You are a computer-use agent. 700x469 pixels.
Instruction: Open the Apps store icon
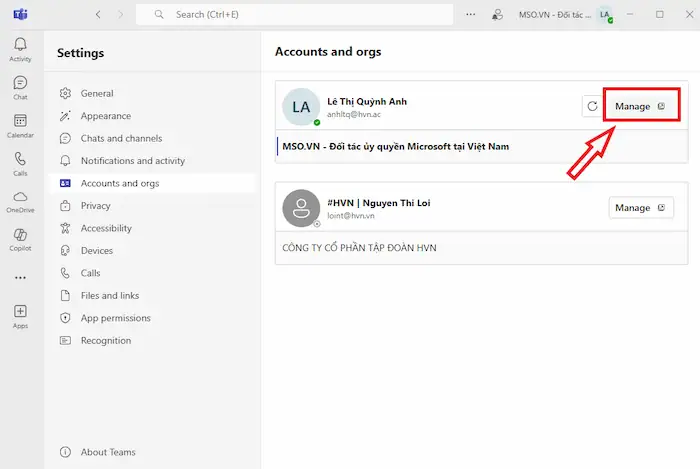click(x=20, y=315)
